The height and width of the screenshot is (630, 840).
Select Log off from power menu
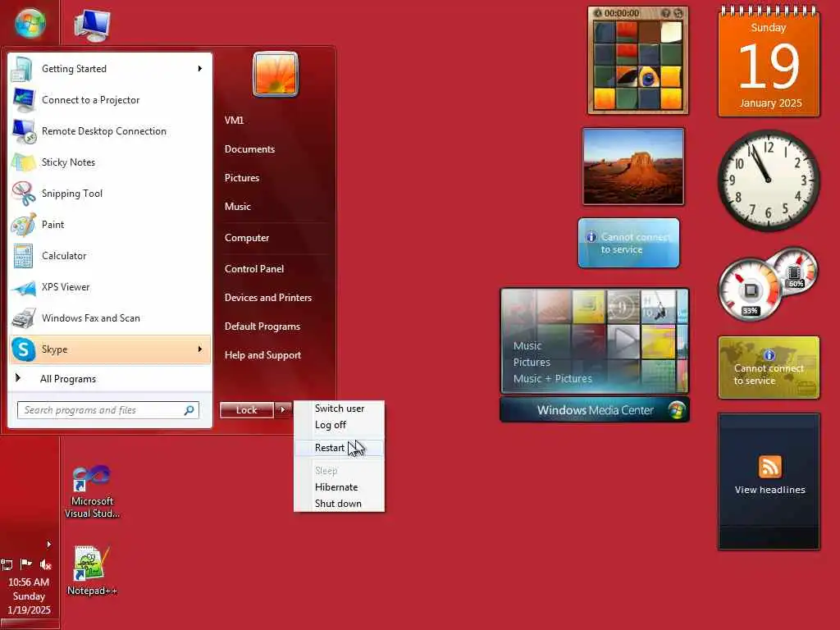click(339, 425)
